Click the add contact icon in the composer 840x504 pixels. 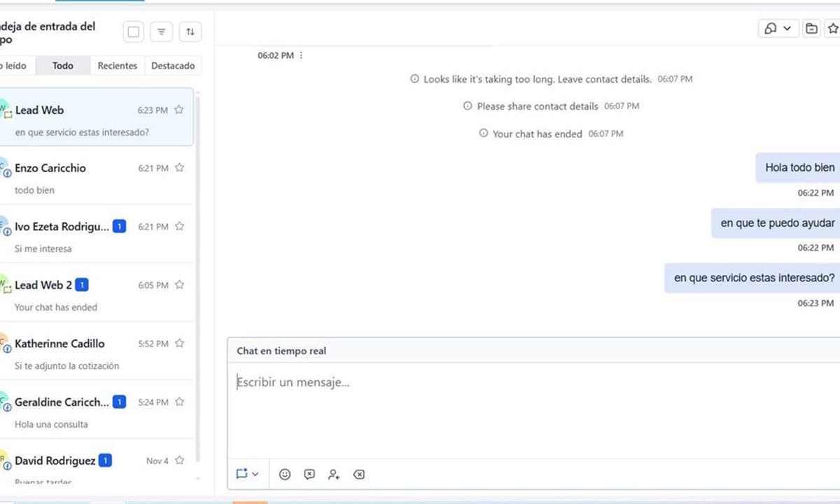click(x=334, y=474)
